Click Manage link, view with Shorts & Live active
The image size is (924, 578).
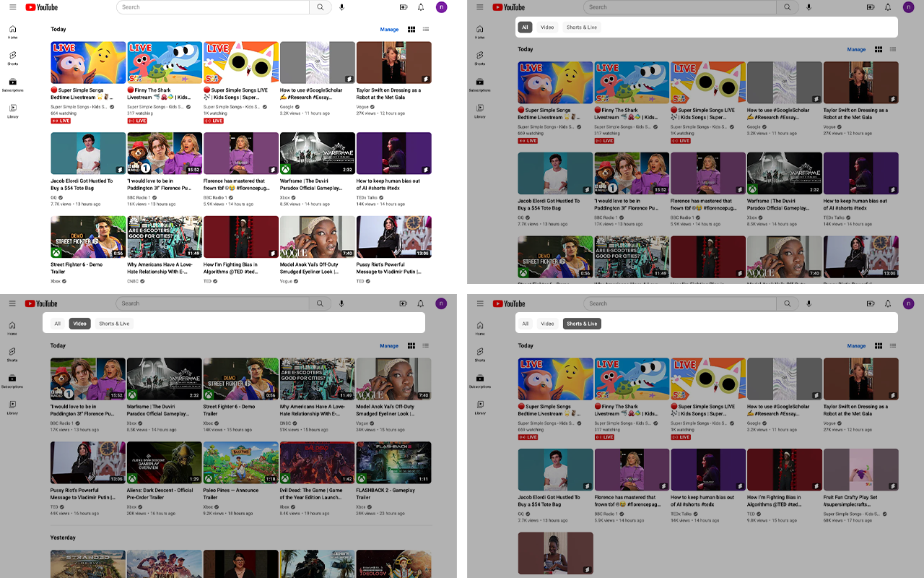[856, 346]
